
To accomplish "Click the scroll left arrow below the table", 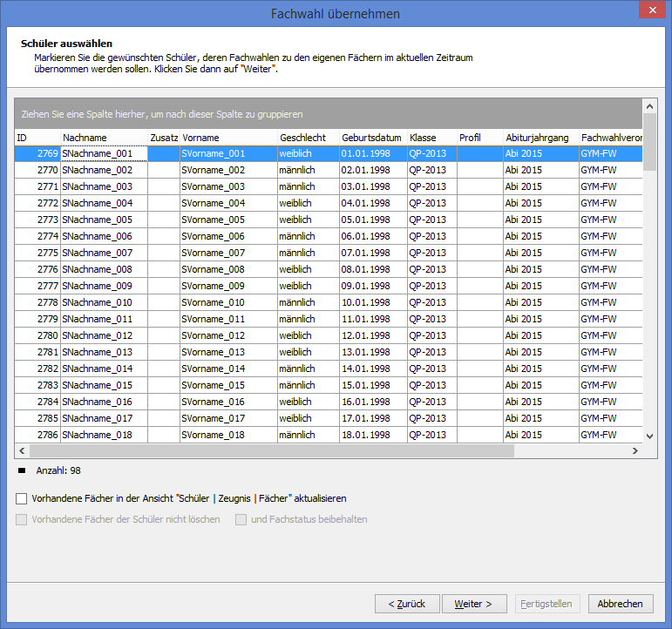I will 23,450.
